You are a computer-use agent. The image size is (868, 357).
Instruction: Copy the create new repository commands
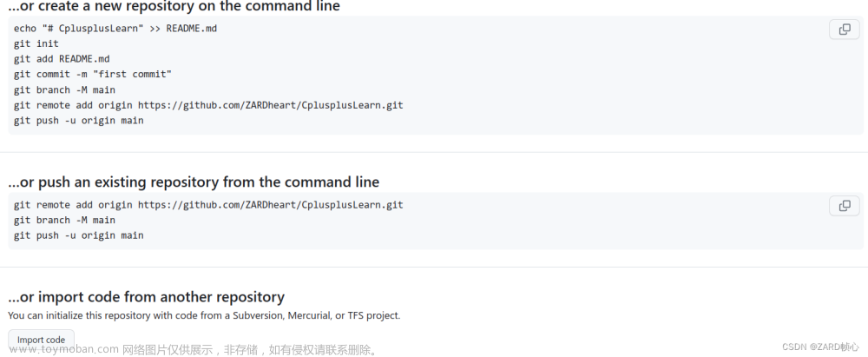(845, 30)
